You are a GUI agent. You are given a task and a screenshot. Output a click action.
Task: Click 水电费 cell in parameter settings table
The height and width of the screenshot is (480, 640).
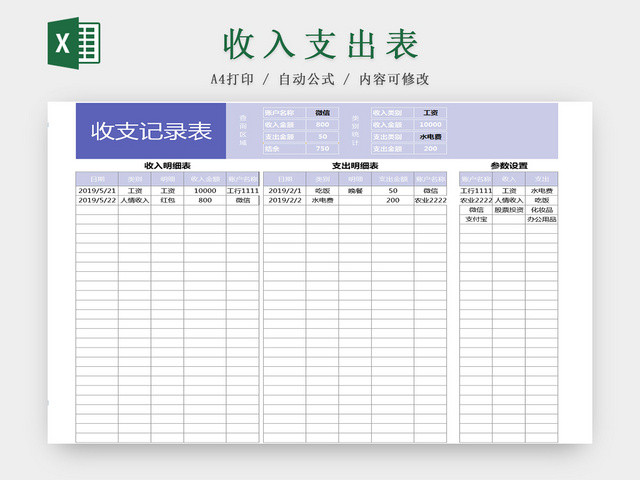(542, 191)
